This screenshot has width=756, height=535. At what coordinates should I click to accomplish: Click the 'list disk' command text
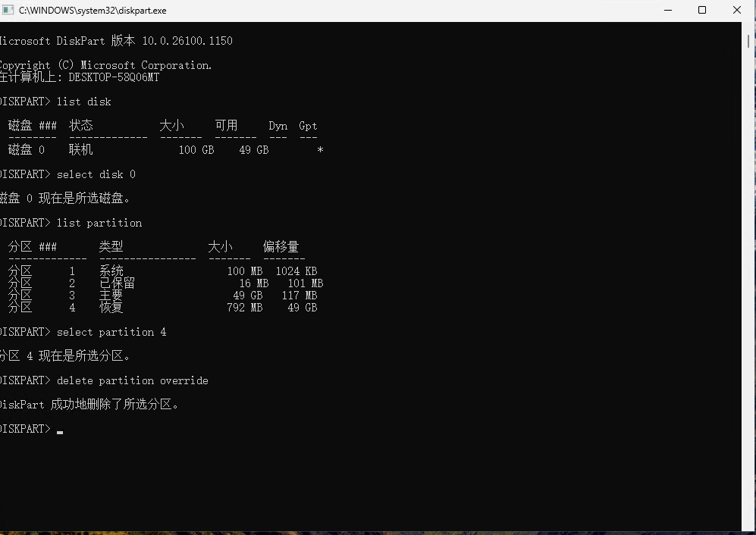pos(83,102)
